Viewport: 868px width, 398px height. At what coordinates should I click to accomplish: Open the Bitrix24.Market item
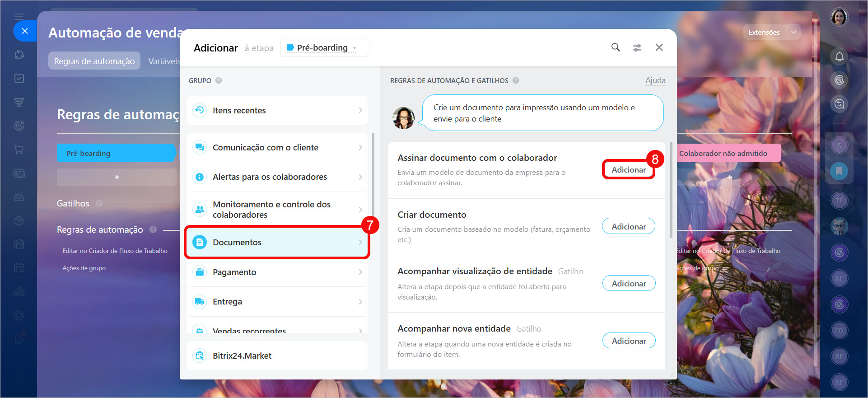point(277,356)
